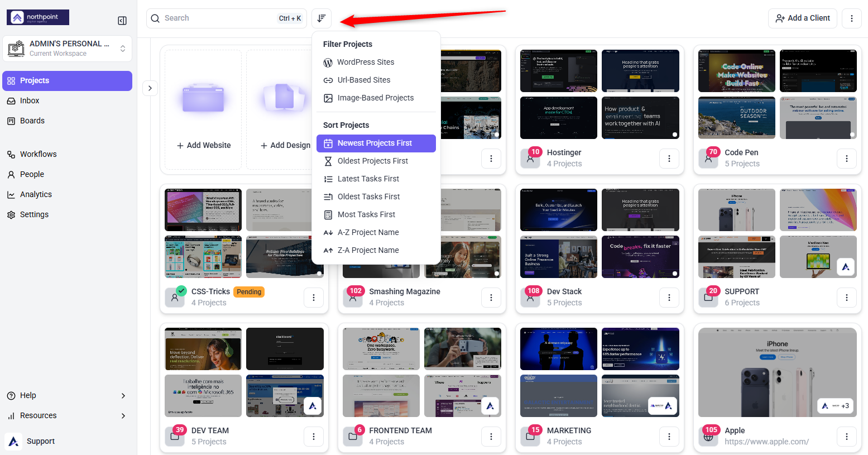
Task: Open CSS-Tricks card three-dot menu
Action: (314, 298)
